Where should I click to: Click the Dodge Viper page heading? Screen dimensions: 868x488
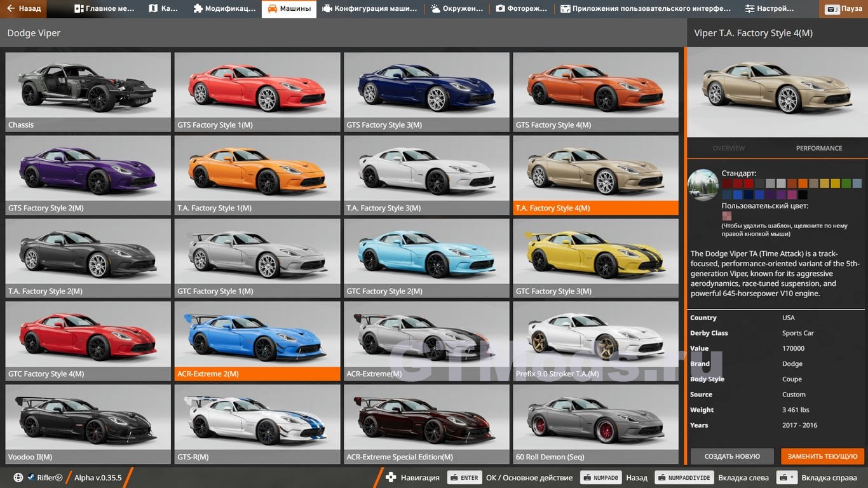(34, 33)
